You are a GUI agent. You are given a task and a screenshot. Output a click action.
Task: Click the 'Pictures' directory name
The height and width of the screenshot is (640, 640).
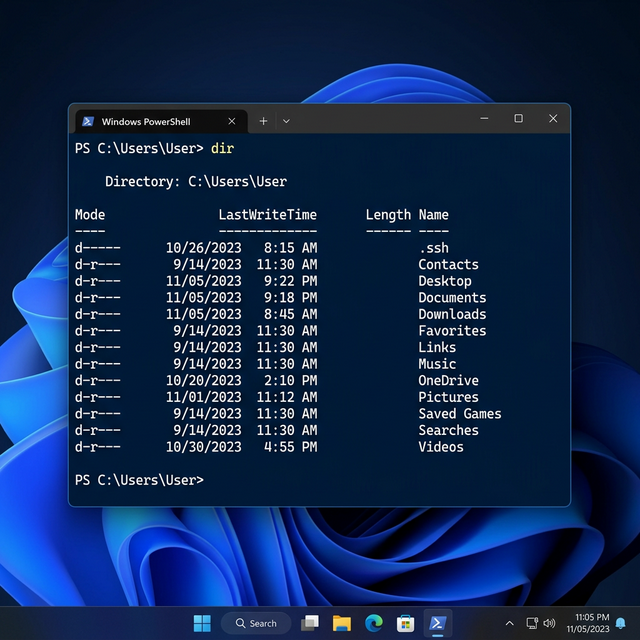tap(449, 397)
